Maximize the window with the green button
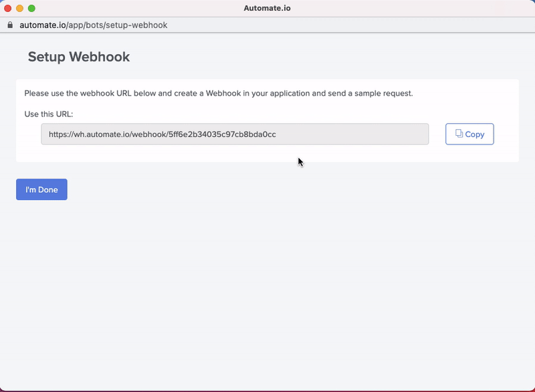The height and width of the screenshot is (392, 535). tap(31, 8)
